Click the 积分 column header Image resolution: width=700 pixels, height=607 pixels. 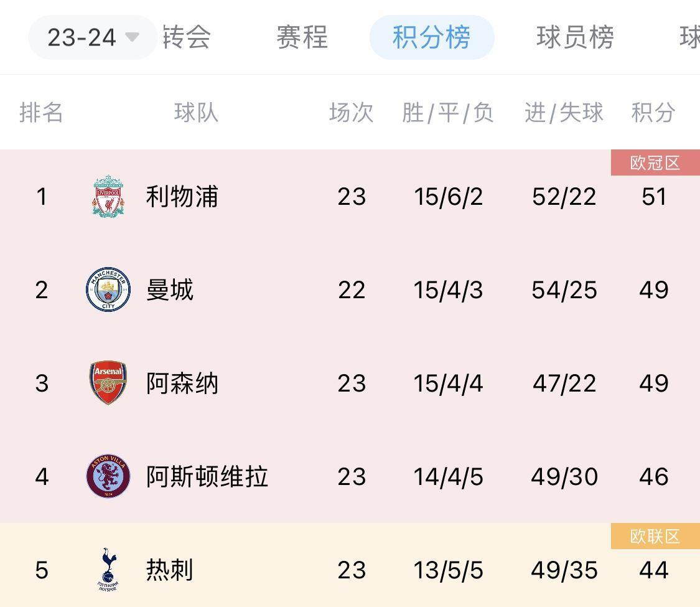click(x=653, y=112)
